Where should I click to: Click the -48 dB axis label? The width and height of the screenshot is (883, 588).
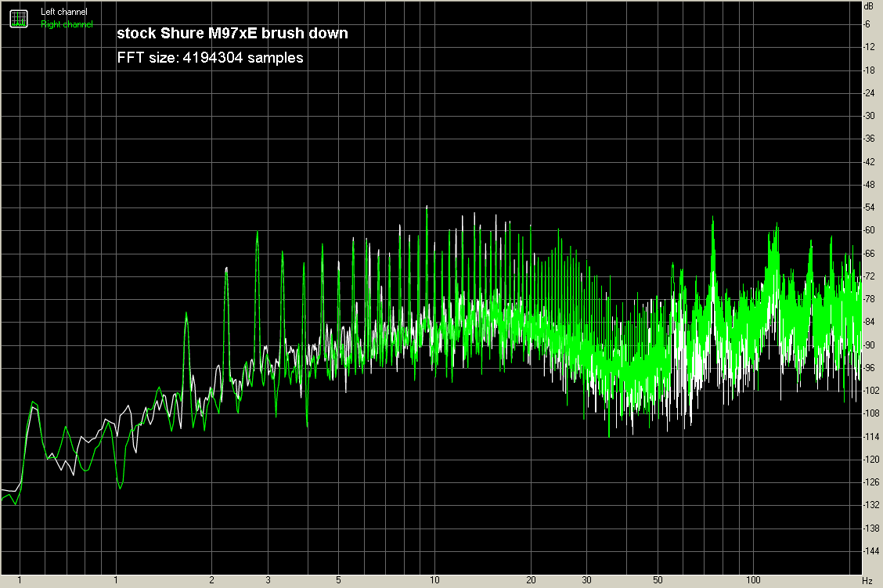[870, 185]
